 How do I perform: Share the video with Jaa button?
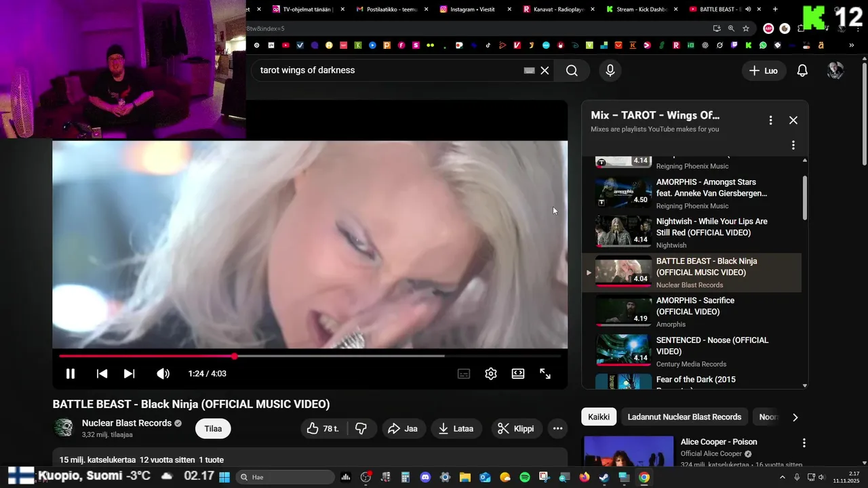coord(403,428)
